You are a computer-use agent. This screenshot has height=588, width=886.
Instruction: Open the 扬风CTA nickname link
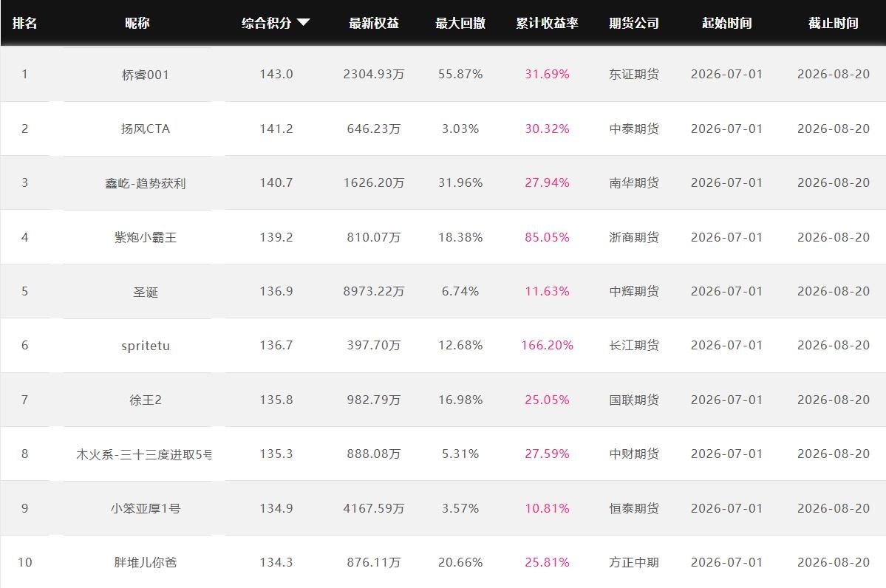tap(146, 129)
